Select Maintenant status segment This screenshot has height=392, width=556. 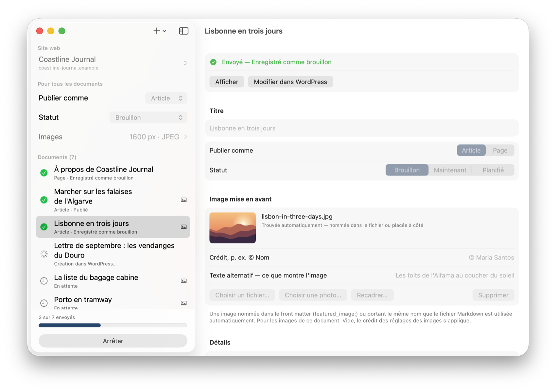450,170
